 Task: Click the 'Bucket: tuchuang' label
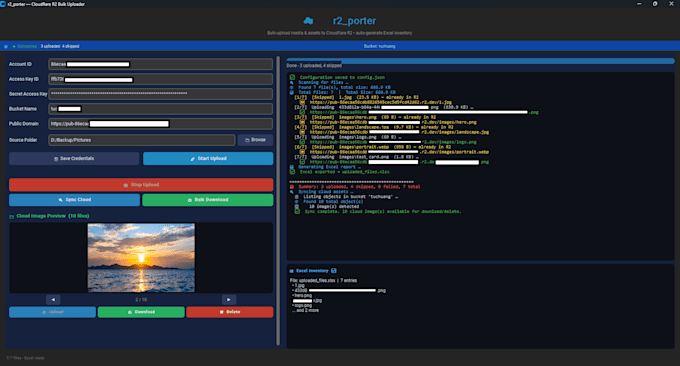[379, 46]
